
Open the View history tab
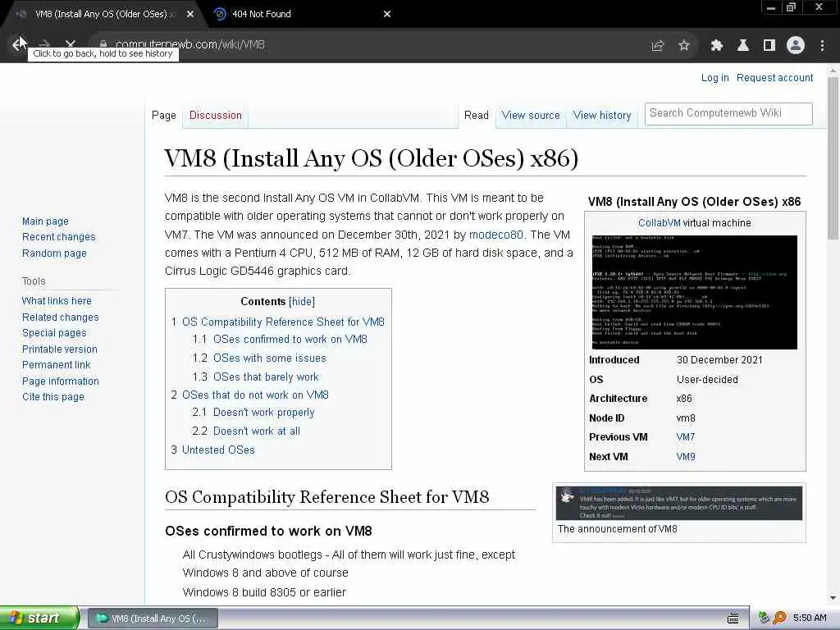pyautogui.click(x=602, y=115)
